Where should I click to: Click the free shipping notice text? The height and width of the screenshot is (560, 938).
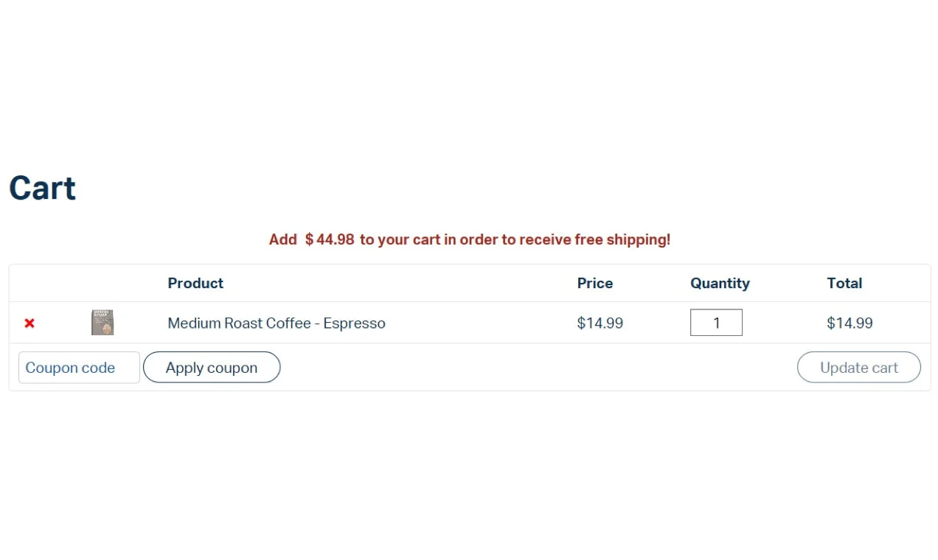tap(470, 239)
